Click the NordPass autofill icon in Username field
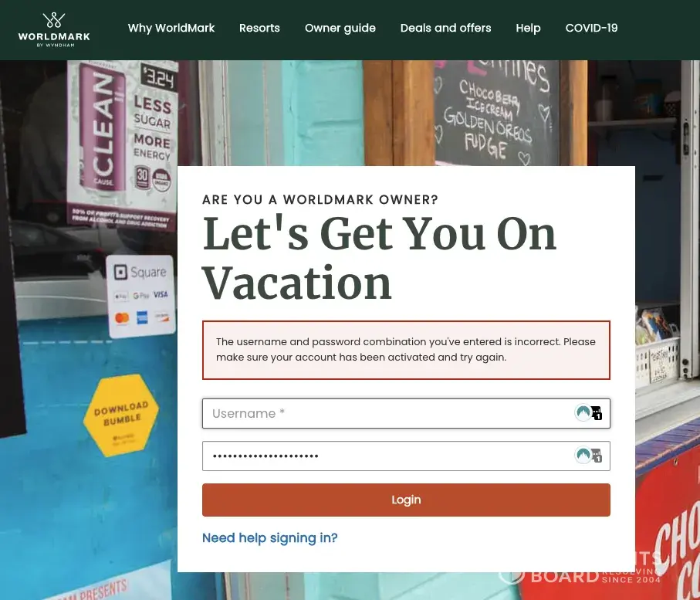The height and width of the screenshot is (600, 700). [x=583, y=412]
